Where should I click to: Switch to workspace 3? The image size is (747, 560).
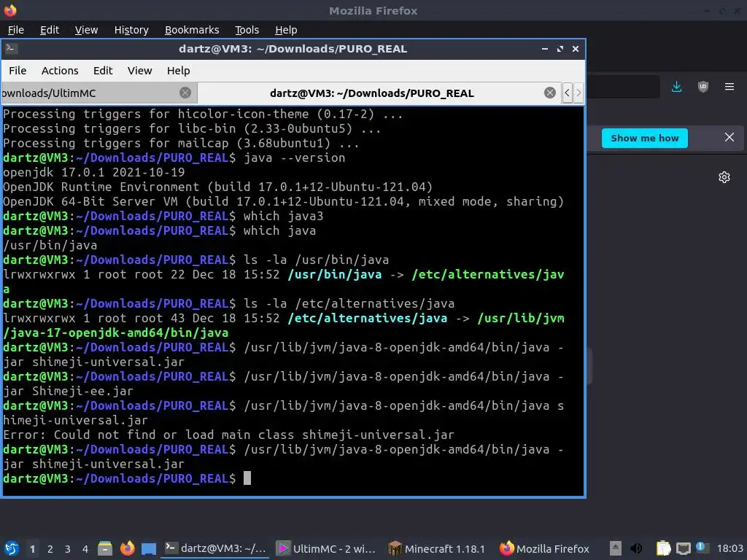[68, 548]
